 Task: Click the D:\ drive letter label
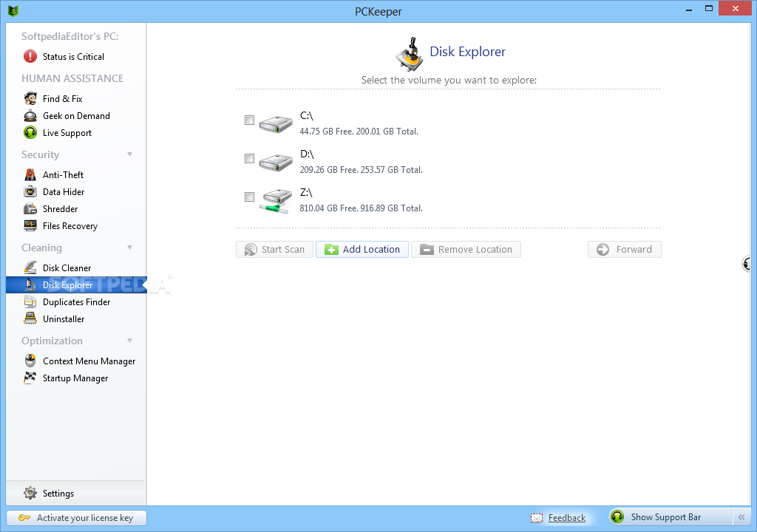pyautogui.click(x=307, y=154)
